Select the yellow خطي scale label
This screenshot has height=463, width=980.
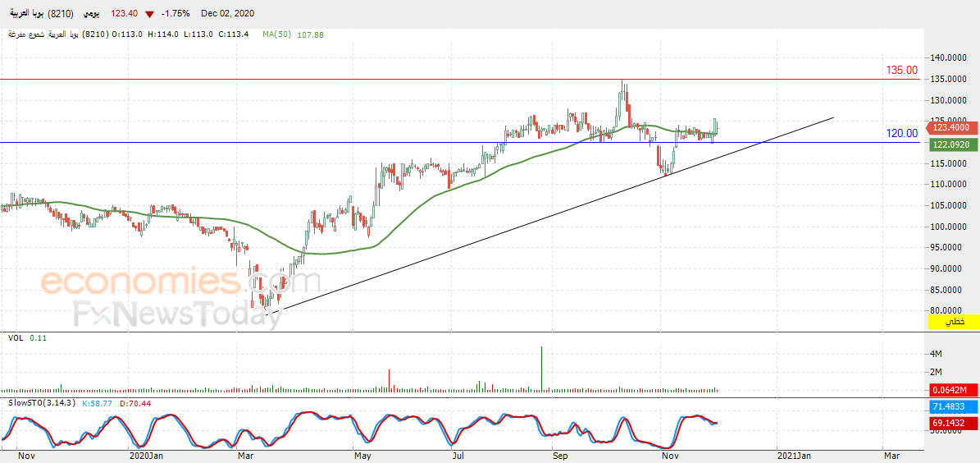tap(954, 322)
